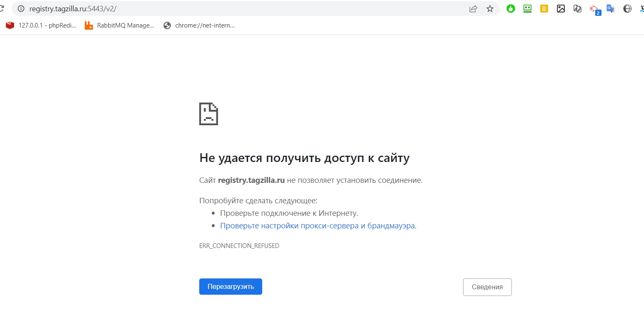Open the green robot face extension

[527, 8]
